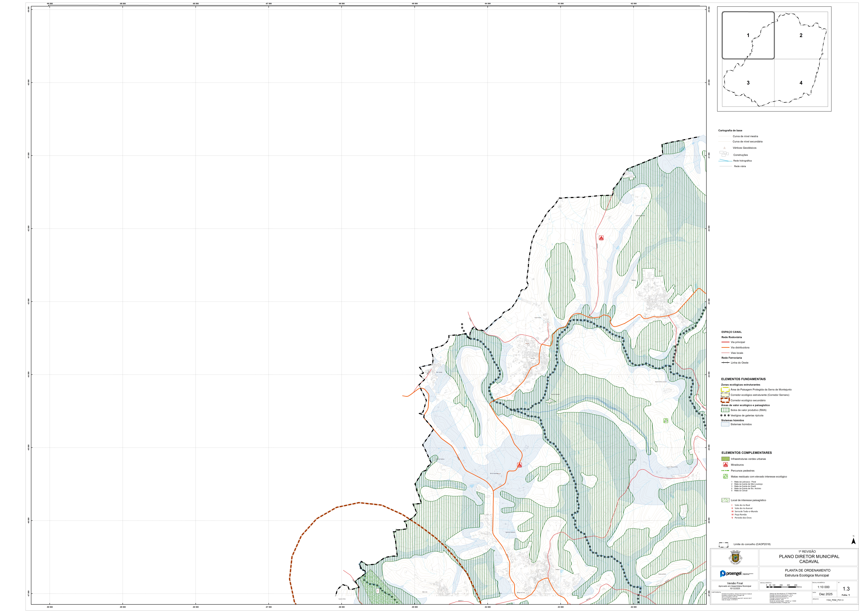Image resolution: width=868 pixels, height=614 pixels.
Task: Click the 'Rede viária' label
Action: point(740,166)
